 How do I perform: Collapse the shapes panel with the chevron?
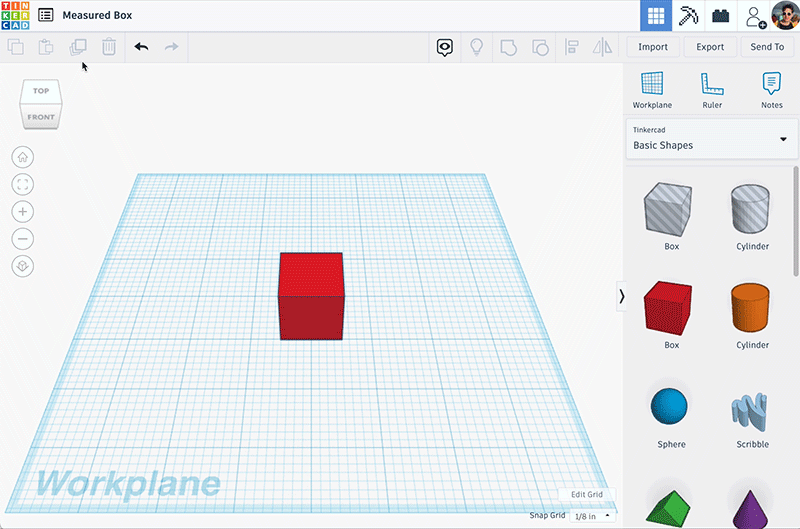[621, 296]
